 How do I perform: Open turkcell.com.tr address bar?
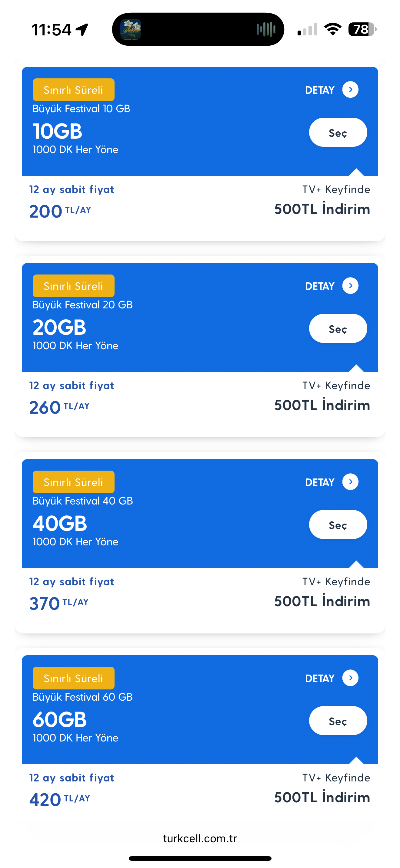200,838
